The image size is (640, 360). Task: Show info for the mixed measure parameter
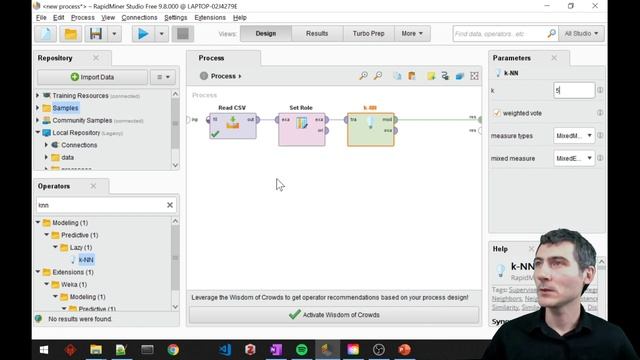600,158
